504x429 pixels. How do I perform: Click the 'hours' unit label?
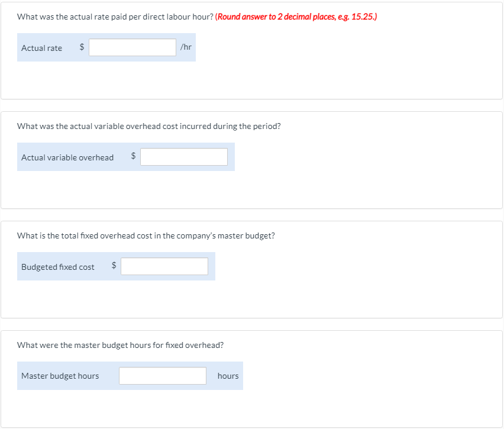pyautogui.click(x=228, y=376)
